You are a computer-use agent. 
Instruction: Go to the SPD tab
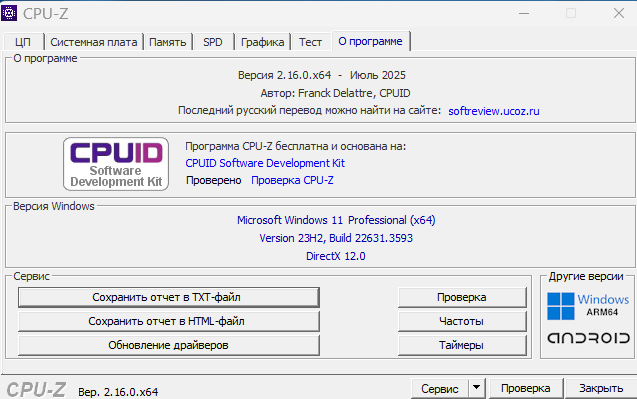[x=213, y=42]
